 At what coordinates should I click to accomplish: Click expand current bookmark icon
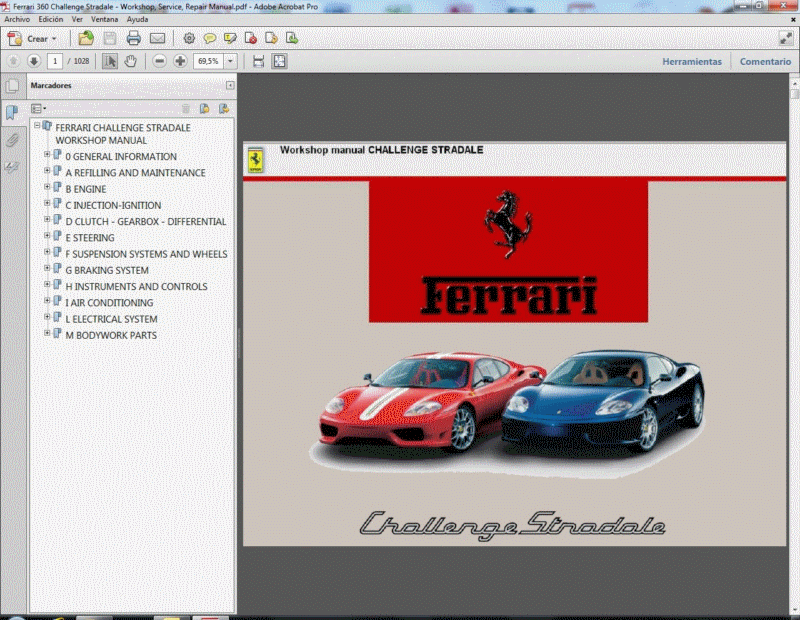click(223, 108)
